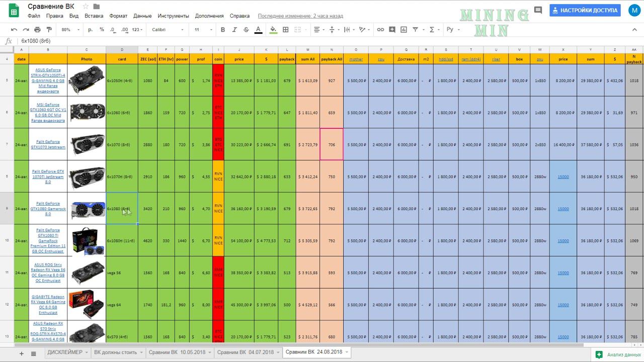The width and height of the screenshot is (644, 362).
Task: Open the all sheets list icon
Action: pos(34,353)
